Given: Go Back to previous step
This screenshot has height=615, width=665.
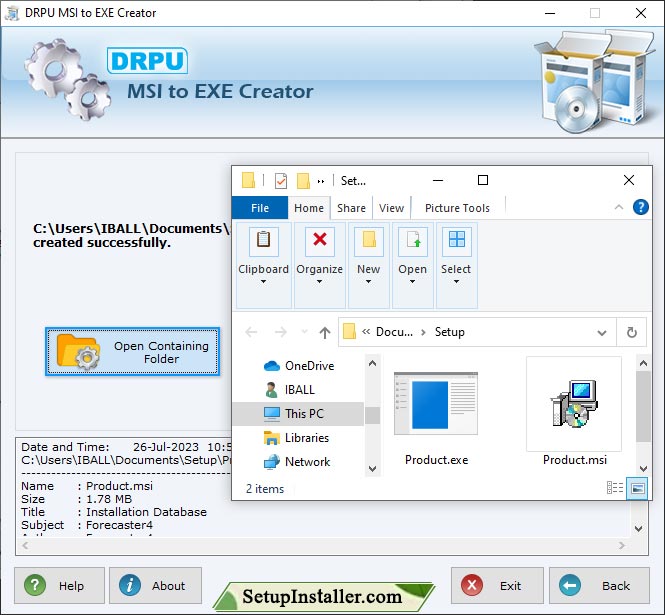Looking at the screenshot, I should click(599, 586).
